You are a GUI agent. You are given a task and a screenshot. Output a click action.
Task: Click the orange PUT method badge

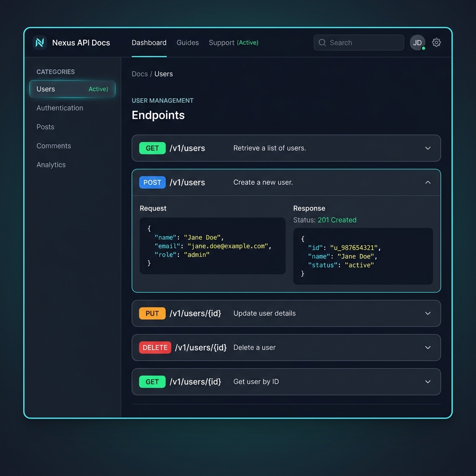click(152, 313)
